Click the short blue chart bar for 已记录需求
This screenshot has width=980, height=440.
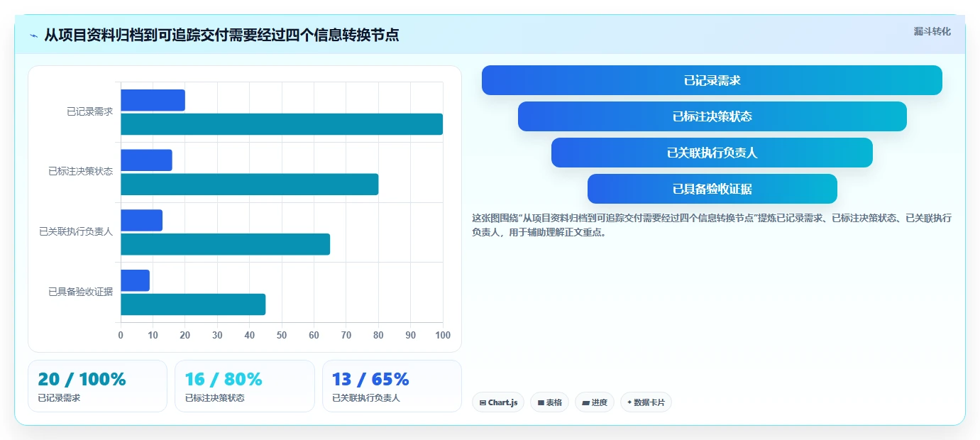point(153,100)
